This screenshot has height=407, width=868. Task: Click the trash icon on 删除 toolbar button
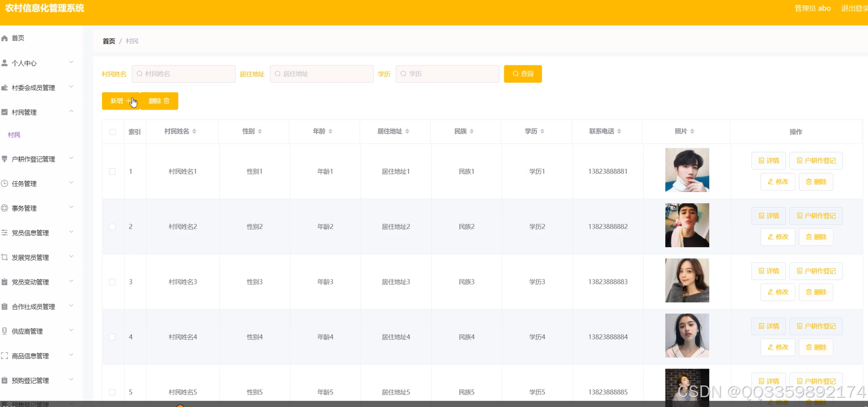(x=167, y=101)
